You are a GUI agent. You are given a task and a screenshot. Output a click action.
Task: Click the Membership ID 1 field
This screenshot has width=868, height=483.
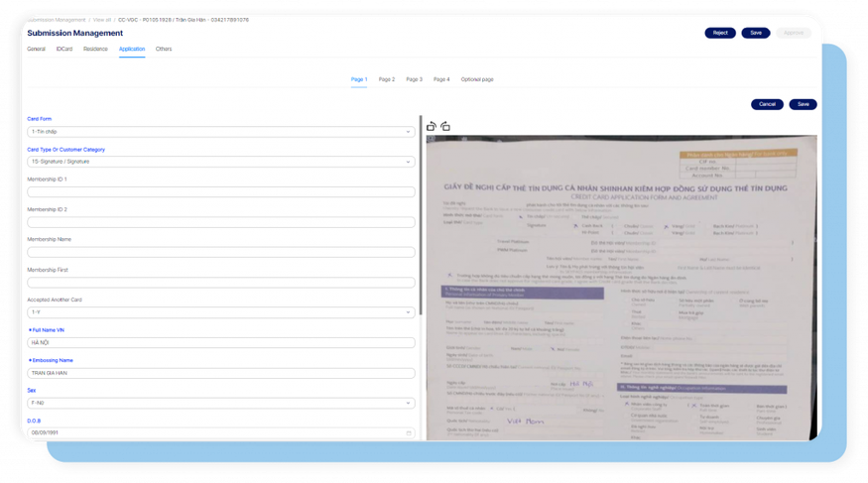click(x=221, y=192)
